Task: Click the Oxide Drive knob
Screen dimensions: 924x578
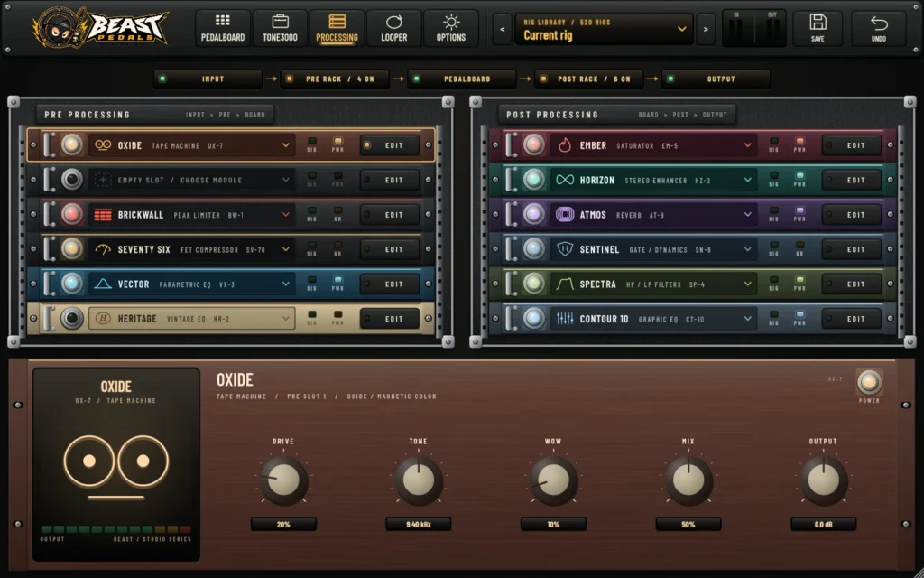Action: click(x=283, y=480)
